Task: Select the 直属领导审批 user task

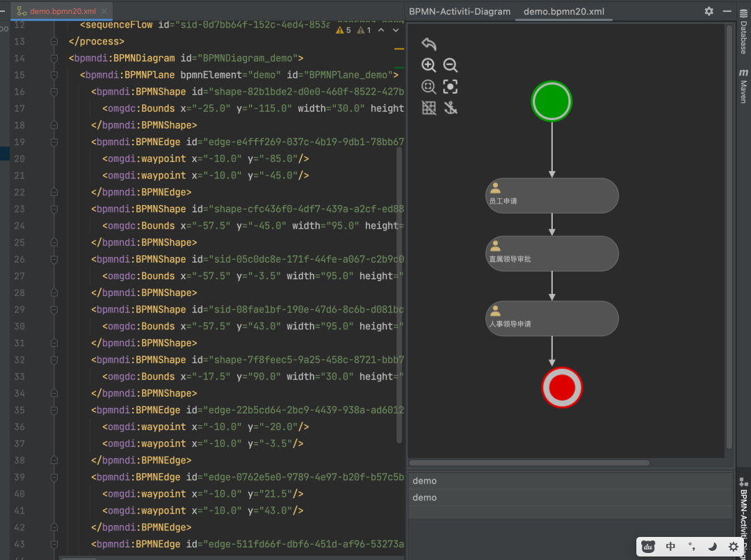Action: point(552,254)
